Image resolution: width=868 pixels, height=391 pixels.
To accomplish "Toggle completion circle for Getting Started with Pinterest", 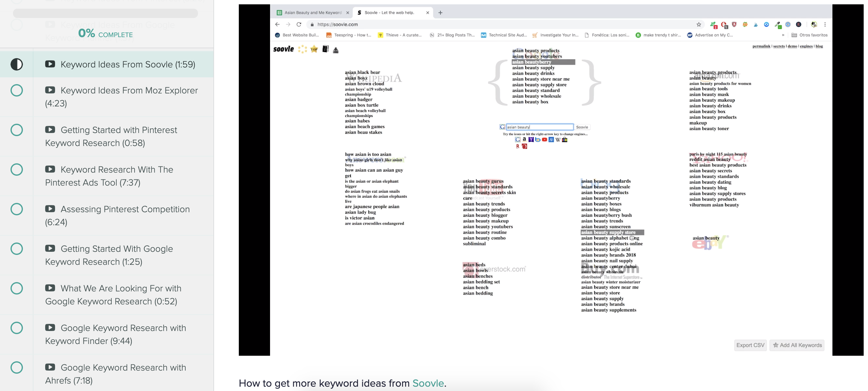I will point(16,129).
